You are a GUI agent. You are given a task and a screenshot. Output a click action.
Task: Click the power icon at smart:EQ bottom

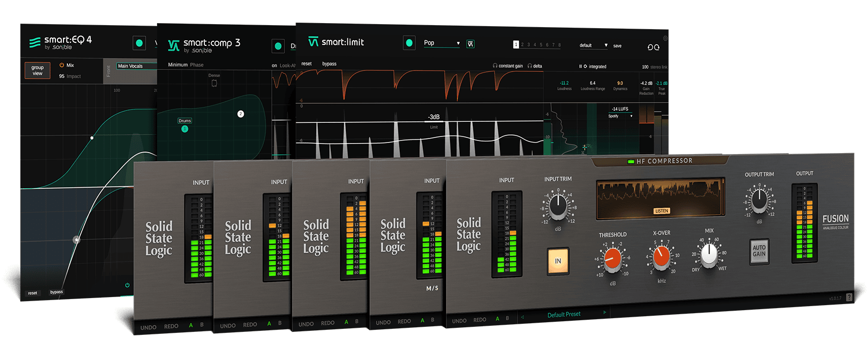pyautogui.click(x=127, y=285)
